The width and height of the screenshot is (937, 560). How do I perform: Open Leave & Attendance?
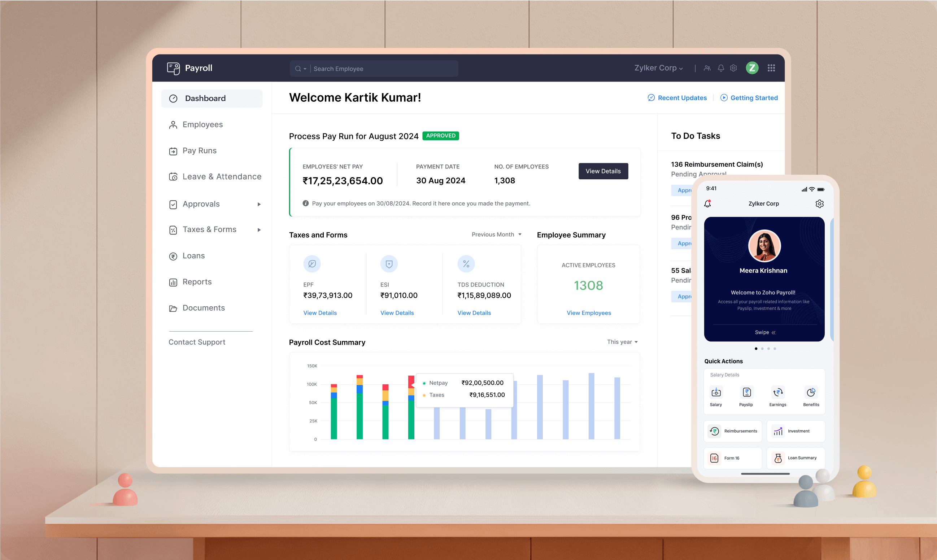222,176
